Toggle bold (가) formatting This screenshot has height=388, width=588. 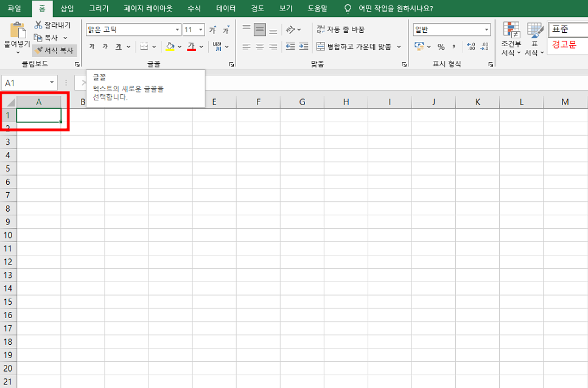coord(92,46)
